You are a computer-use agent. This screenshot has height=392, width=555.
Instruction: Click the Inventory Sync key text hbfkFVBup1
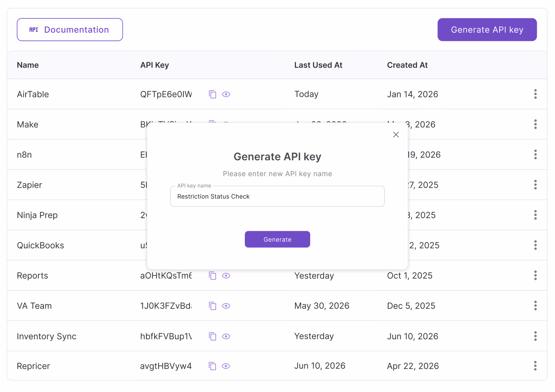tap(166, 336)
